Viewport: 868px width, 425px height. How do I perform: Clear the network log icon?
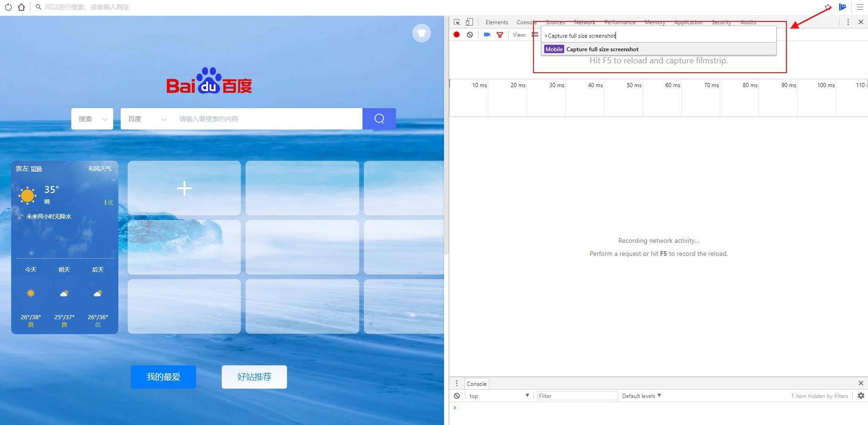[x=470, y=34]
